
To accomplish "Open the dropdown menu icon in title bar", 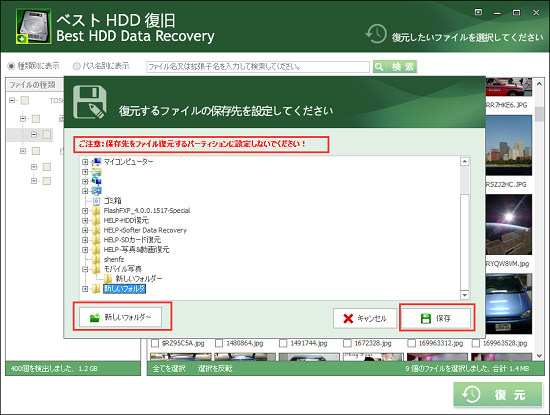I will coord(478,12).
